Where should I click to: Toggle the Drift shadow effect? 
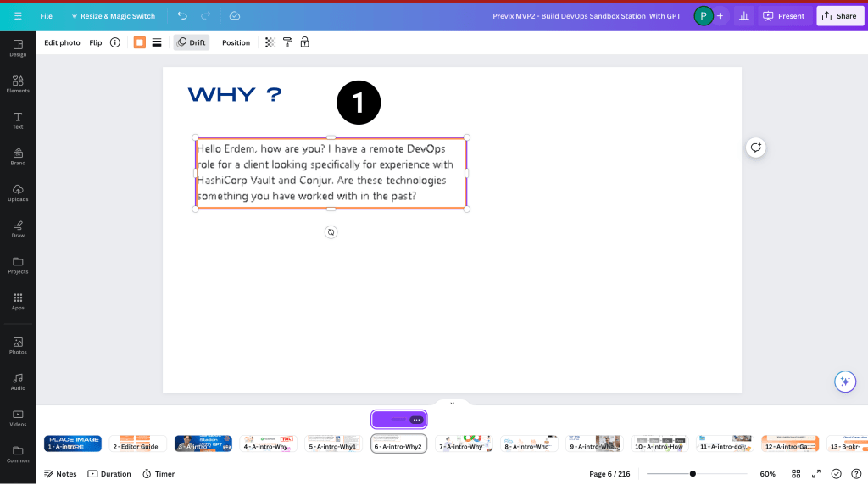point(192,42)
